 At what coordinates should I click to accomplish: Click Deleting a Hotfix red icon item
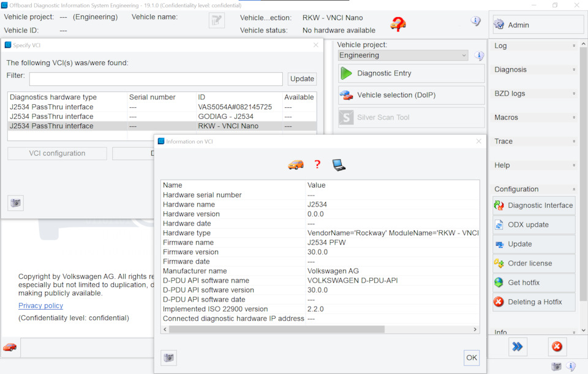click(534, 302)
